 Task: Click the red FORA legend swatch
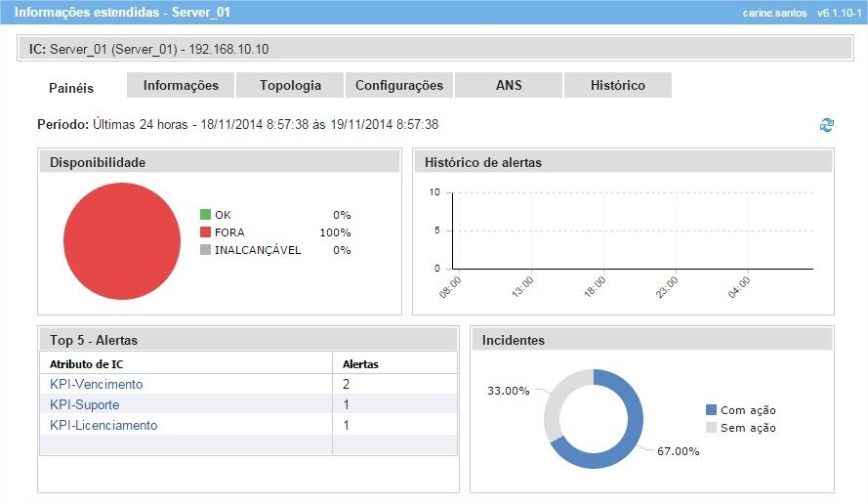click(x=205, y=232)
